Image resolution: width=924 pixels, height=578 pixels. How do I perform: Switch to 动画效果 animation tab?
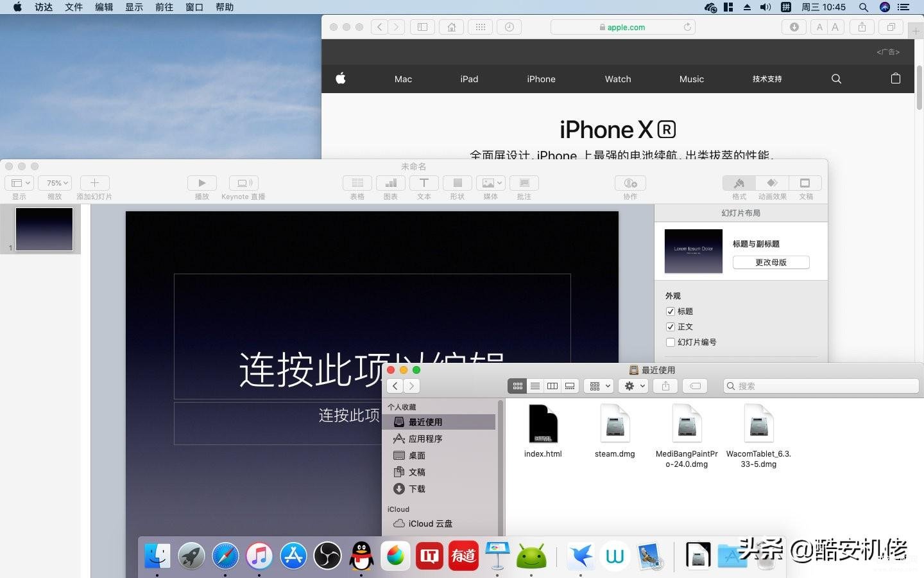coord(773,184)
